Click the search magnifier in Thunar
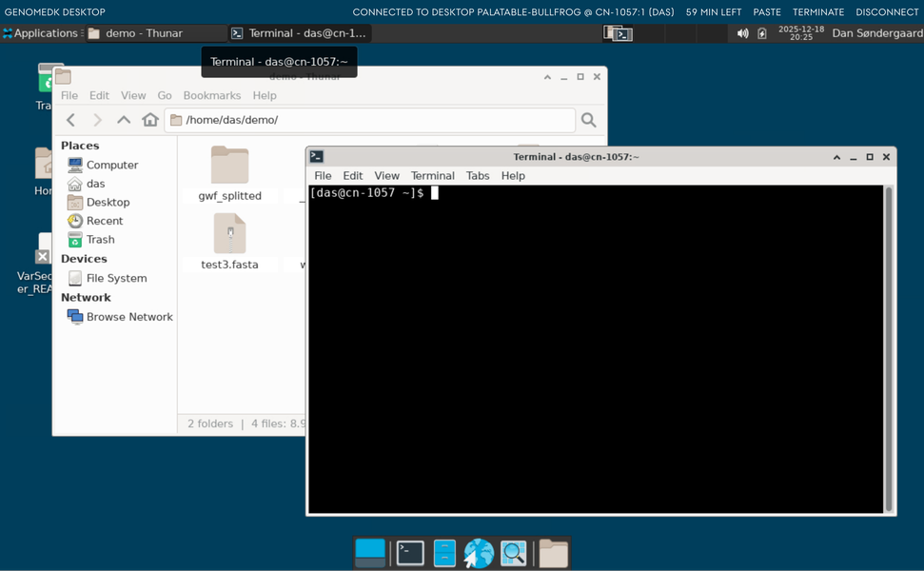 pyautogui.click(x=589, y=120)
